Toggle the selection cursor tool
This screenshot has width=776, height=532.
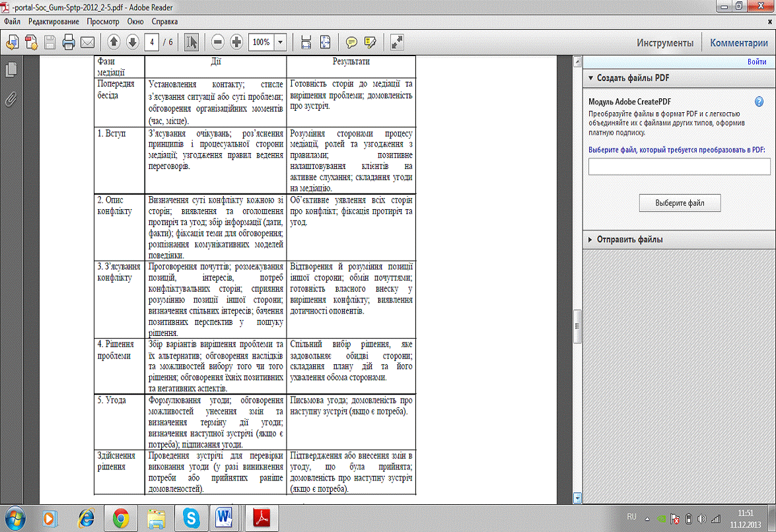coord(191,42)
